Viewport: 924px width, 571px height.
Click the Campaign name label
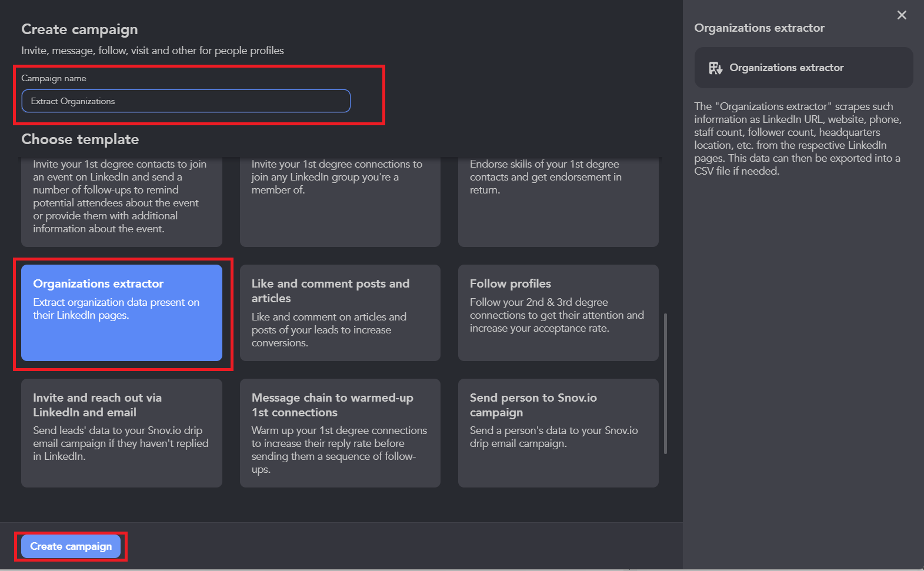(x=54, y=78)
